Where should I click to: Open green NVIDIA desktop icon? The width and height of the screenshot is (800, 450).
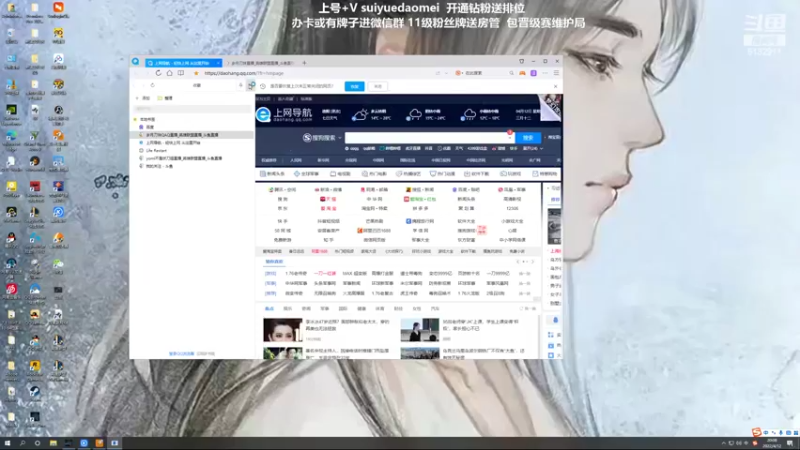tap(11, 110)
